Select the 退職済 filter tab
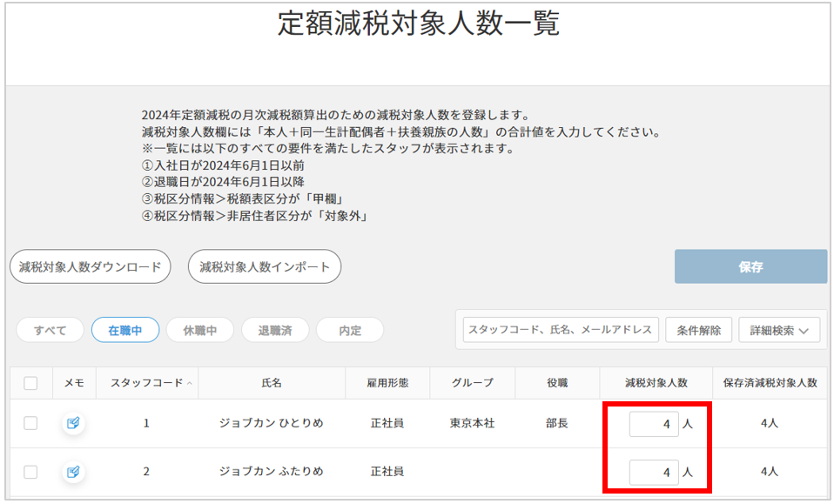This screenshot has height=504, width=834. [x=275, y=330]
